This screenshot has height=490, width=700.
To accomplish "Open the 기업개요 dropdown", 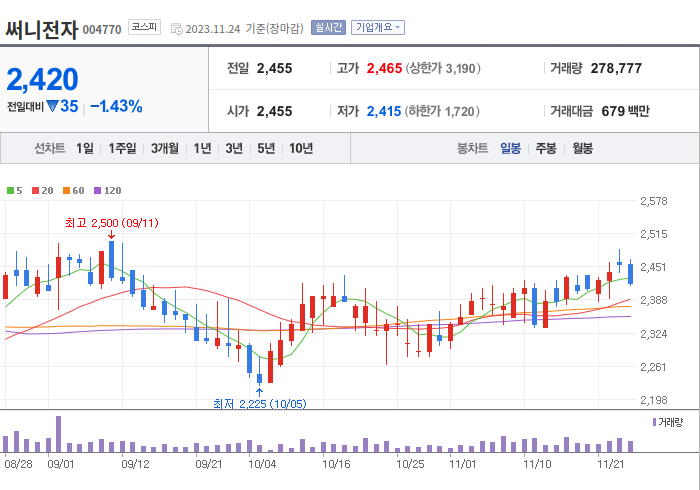I will tap(378, 28).
